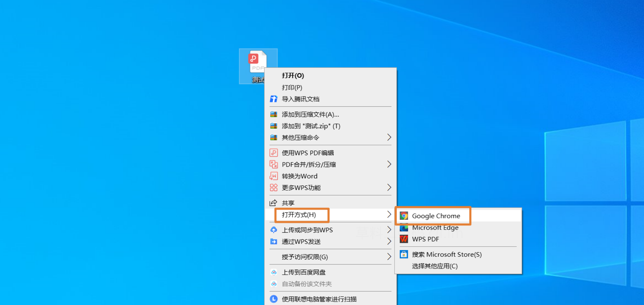Image resolution: width=644 pixels, height=305 pixels.
Task: Open PDF合并/拆分/压缩 menu entry
Action: pyautogui.click(x=330, y=164)
